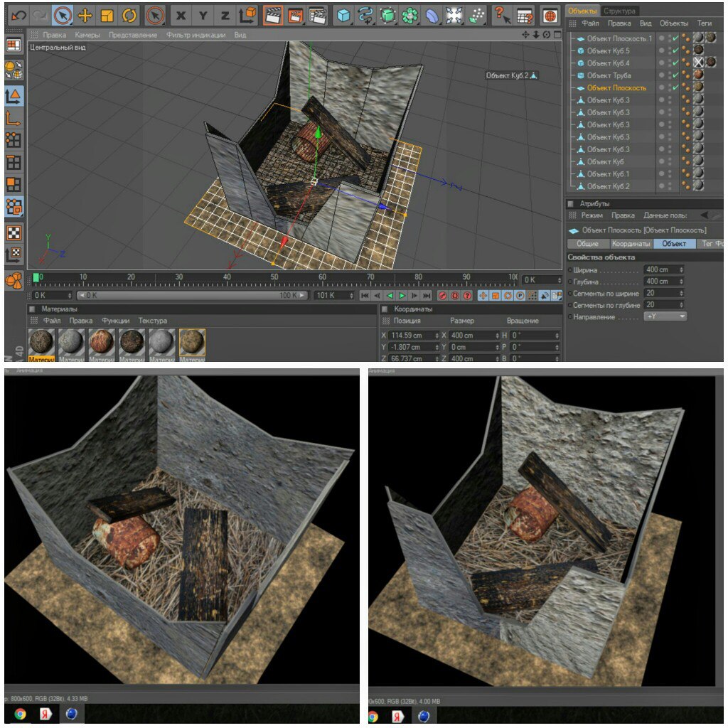Switch the coordinate system icon
The height and width of the screenshot is (728, 728).
[247, 16]
